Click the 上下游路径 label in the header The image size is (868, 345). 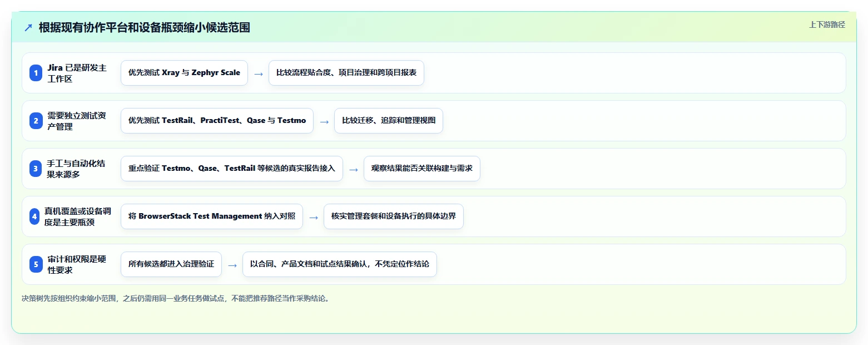point(827,24)
